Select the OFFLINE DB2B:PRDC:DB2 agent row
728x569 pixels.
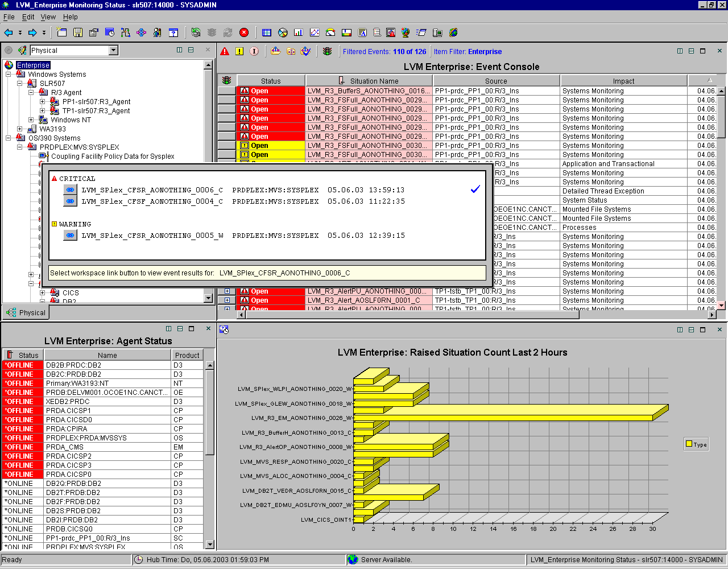[102, 365]
